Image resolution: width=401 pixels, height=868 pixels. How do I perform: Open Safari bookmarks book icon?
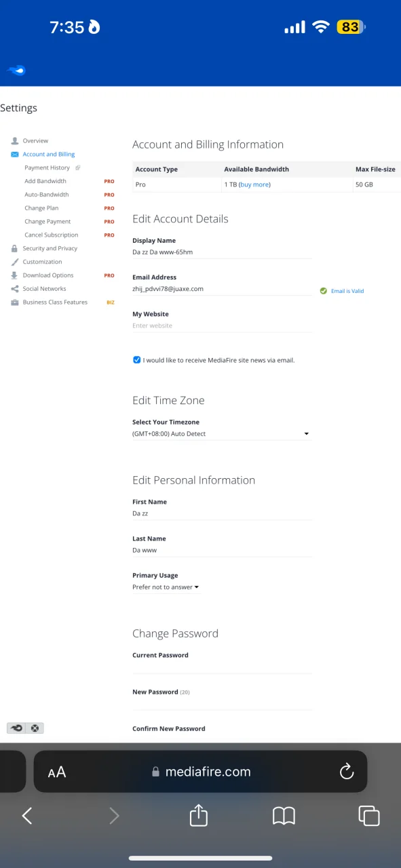pyautogui.click(x=284, y=816)
